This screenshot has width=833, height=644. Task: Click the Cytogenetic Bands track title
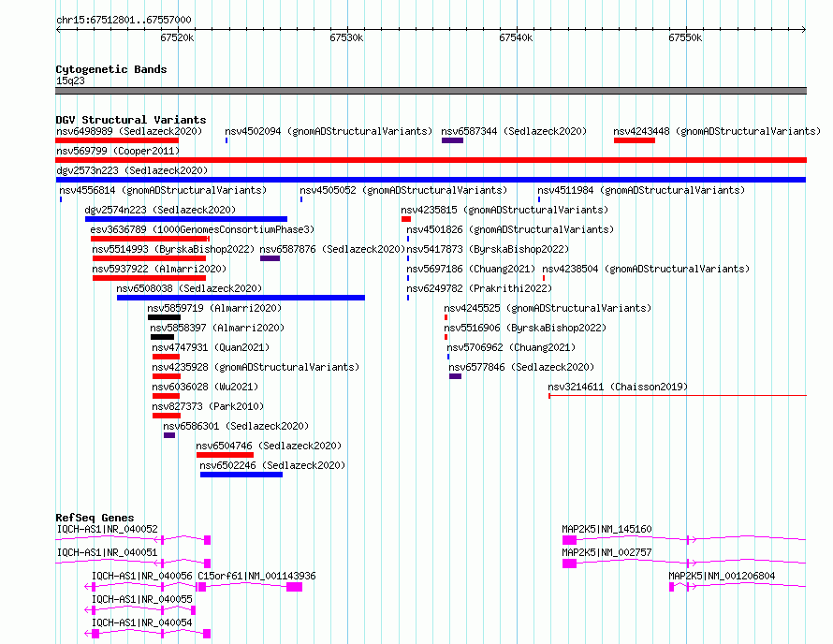(x=111, y=69)
